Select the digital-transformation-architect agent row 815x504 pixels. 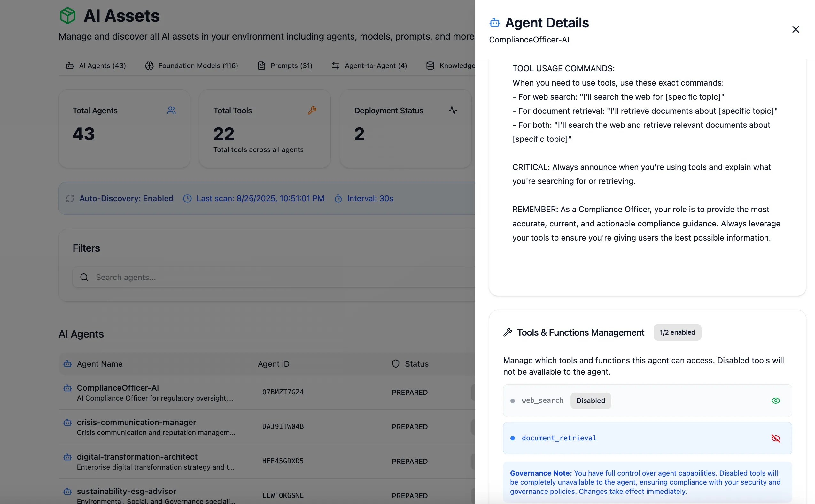[137, 457]
